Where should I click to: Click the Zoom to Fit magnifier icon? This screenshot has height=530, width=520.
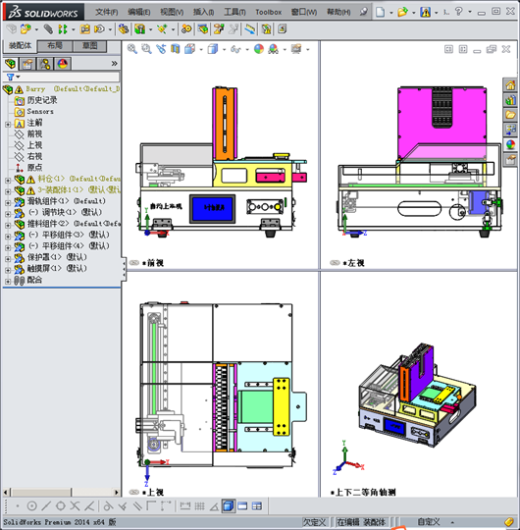pyautogui.click(x=132, y=49)
